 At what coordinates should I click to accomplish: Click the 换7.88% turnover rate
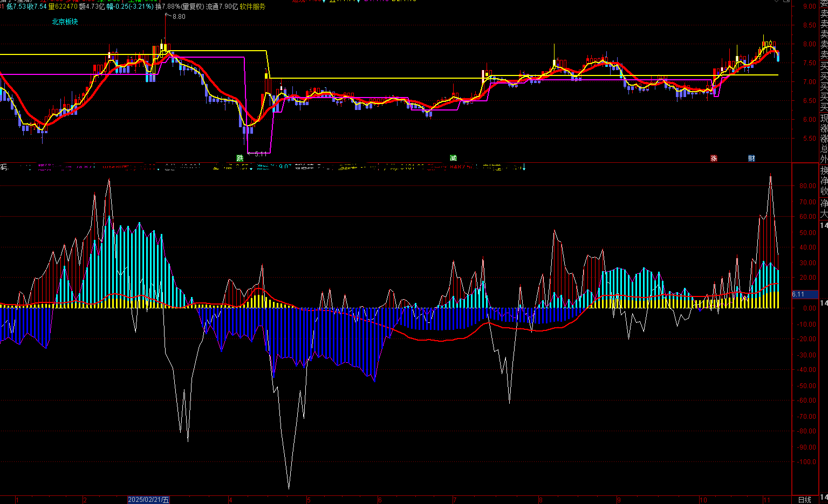point(168,6)
